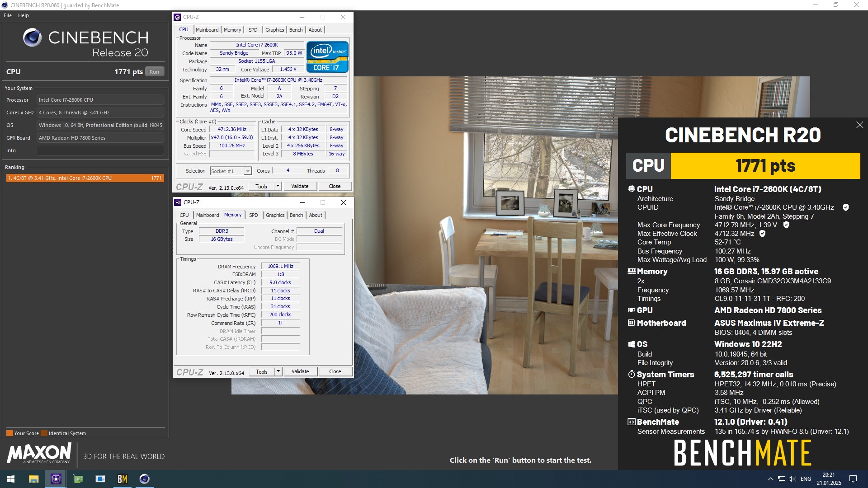The width and height of the screenshot is (868, 488).
Task: Open the CPU-Z taskbar icon
Action: point(56,479)
